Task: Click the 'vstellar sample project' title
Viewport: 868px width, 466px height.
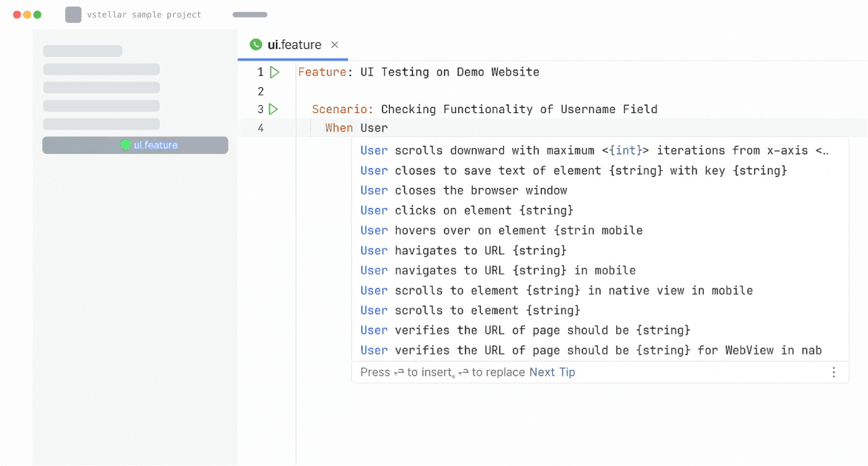Action: (x=144, y=15)
